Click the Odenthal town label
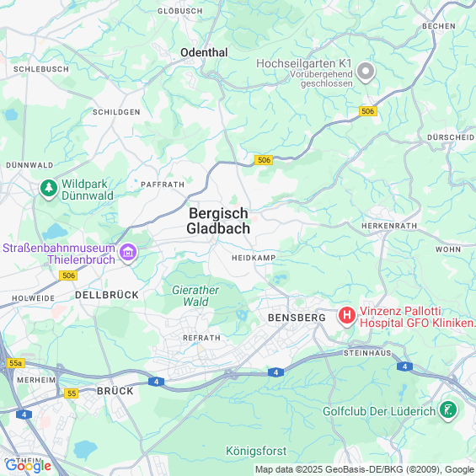This screenshot has height=476, width=476. point(204,52)
